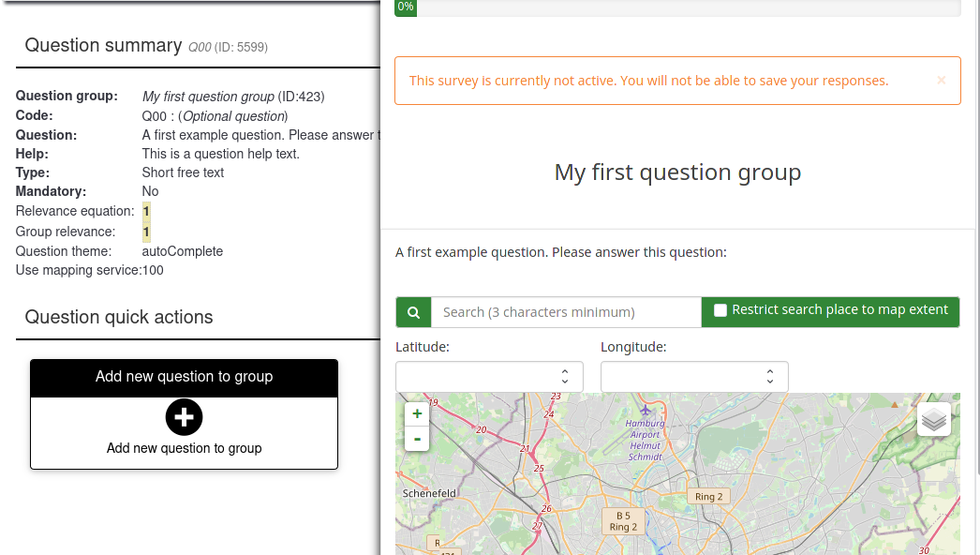Select the Group relevance value
The height and width of the screenshot is (555, 980).
(146, 232)
